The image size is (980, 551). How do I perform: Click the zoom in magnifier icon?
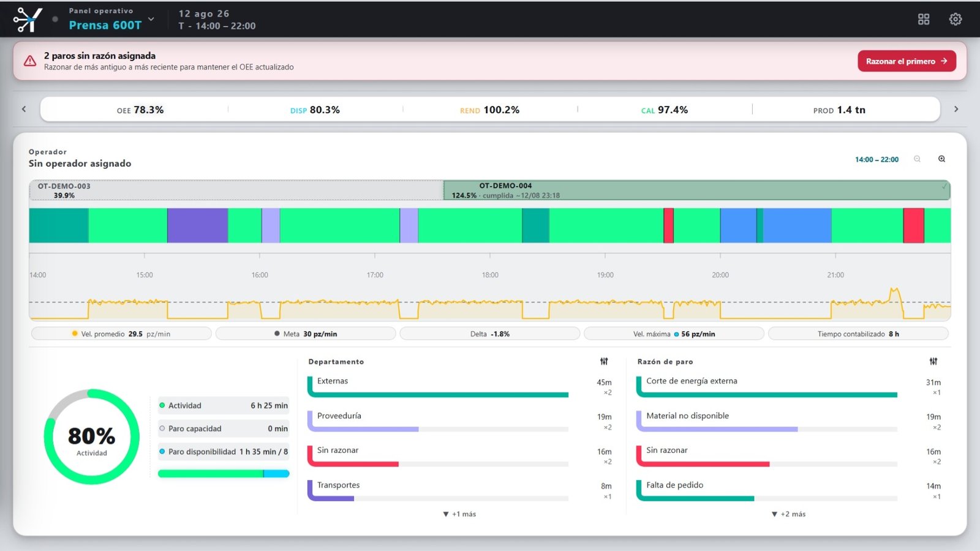(x=941, y=159)
